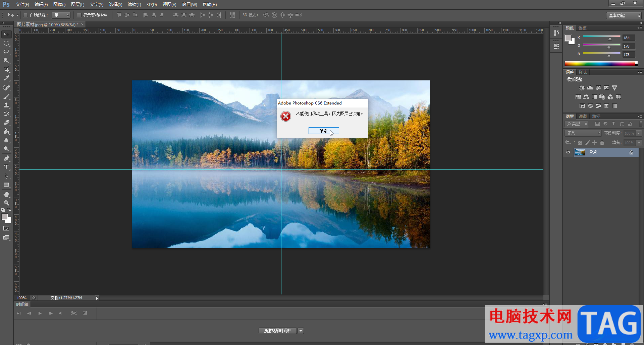Add a Photo Filter adjustment
This screenshot has width=644, height=345.
(x=602, y=97)
